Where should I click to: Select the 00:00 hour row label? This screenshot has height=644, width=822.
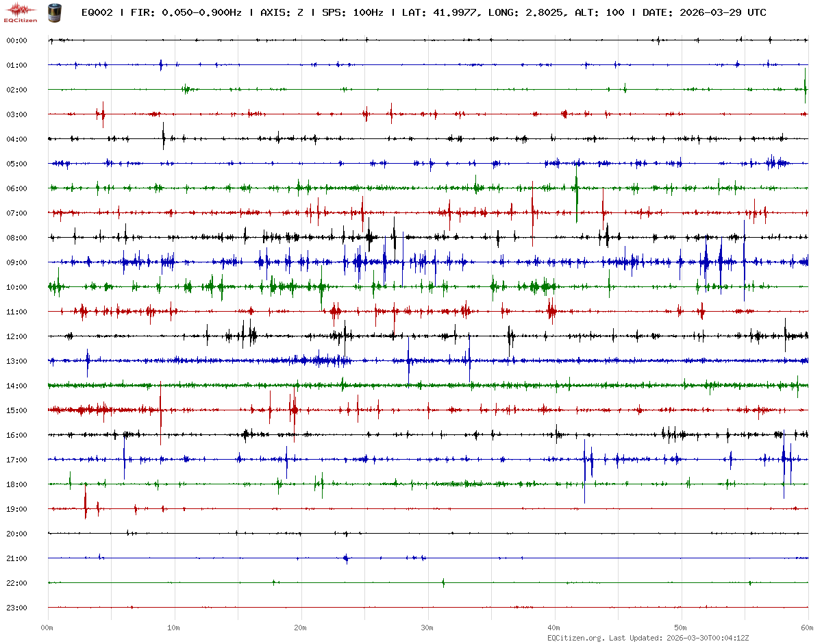(x=16, y=40)
